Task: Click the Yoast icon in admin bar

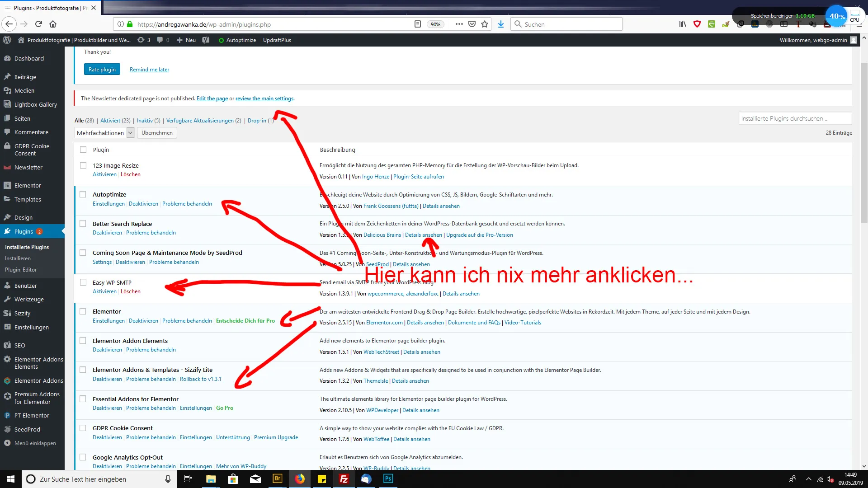Action: click(x=206, y=40)
